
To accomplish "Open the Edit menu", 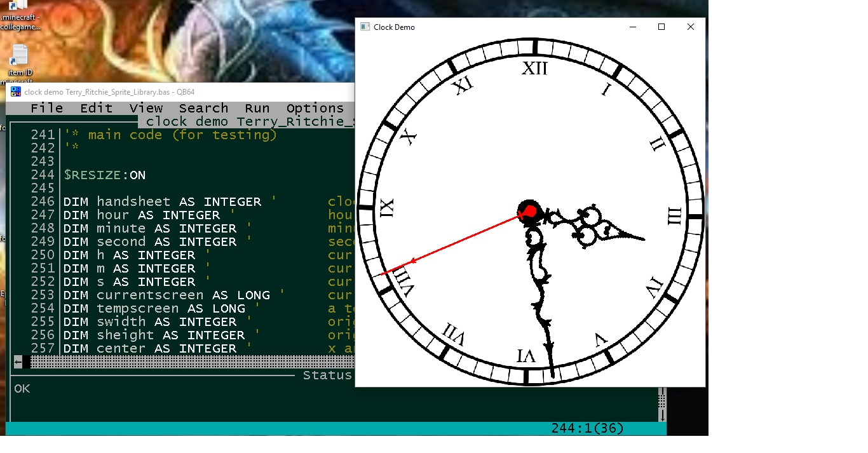I will click(96, 109).
